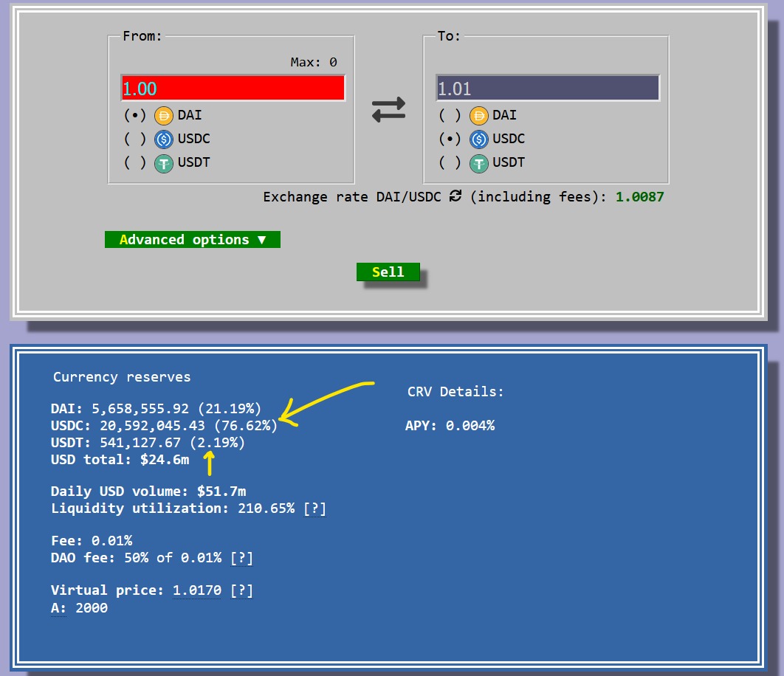Screen dimensions: 784x676
Task: Open the DAO fee [?] help tooltip
Action: (241, 559)
